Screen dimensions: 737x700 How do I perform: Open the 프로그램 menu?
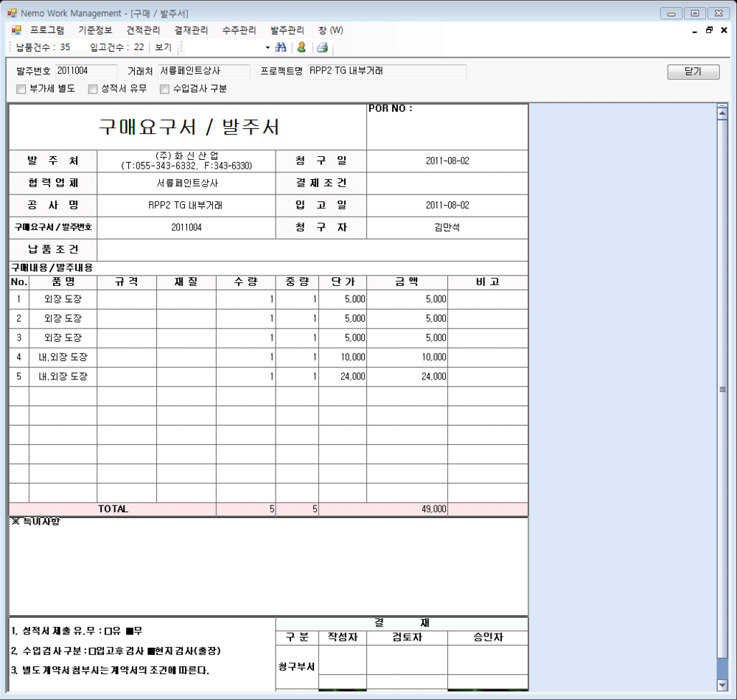tap(47, 30)
